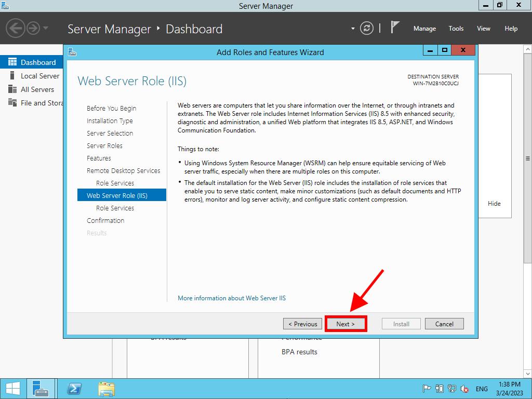Click the Cancel button

pos(444,324)
